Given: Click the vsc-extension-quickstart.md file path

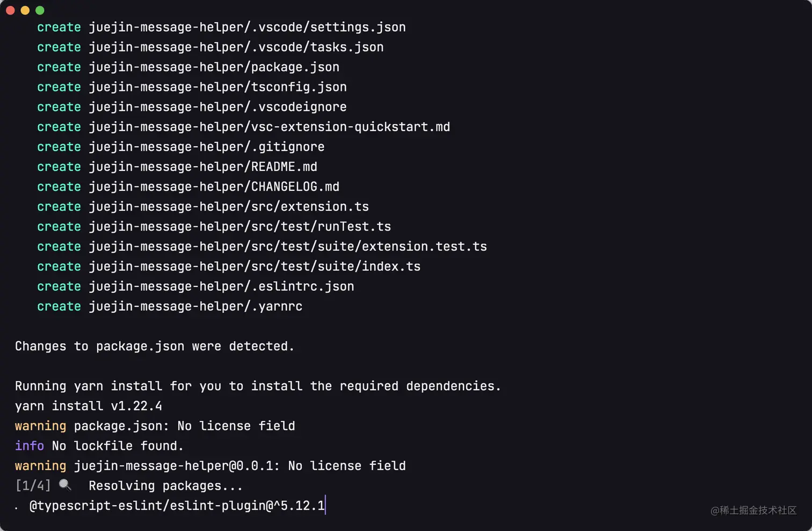Looking at the screenshot, I should click(x=269, y=127).
